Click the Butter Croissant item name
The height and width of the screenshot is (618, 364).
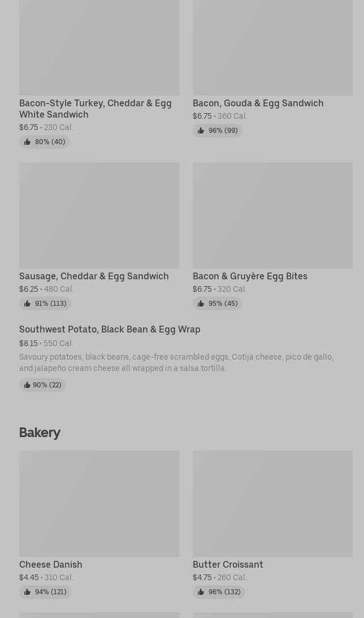(x=228, y=564)
